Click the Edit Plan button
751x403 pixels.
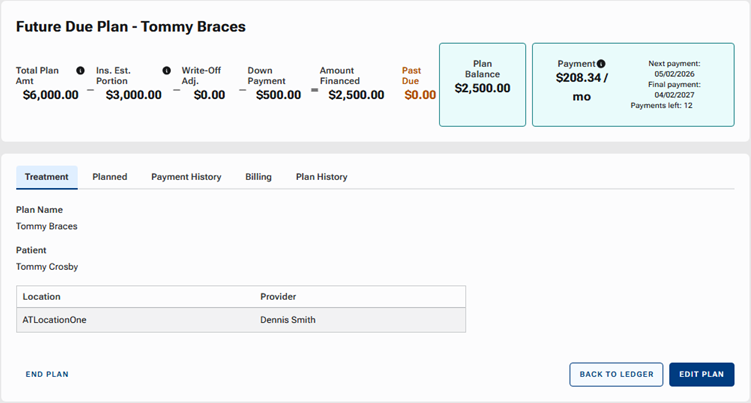click(701, 374)
